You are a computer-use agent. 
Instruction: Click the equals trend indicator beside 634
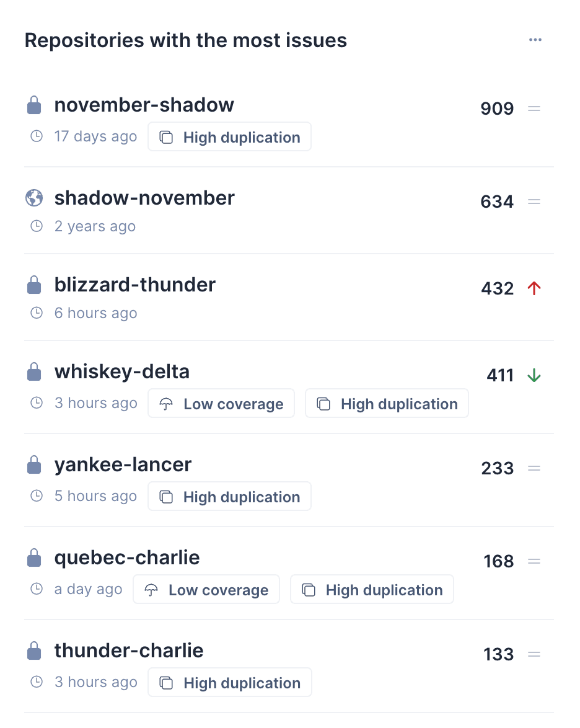pos(534,201)
